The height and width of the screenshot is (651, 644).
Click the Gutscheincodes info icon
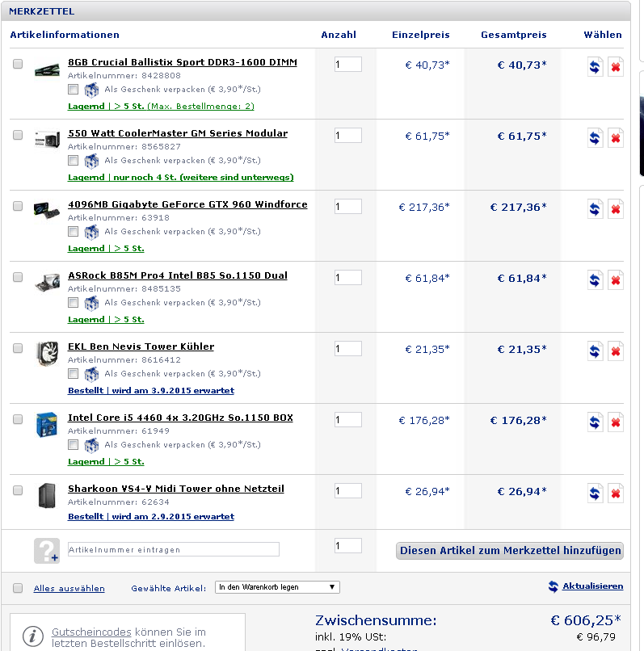(32, 636)
